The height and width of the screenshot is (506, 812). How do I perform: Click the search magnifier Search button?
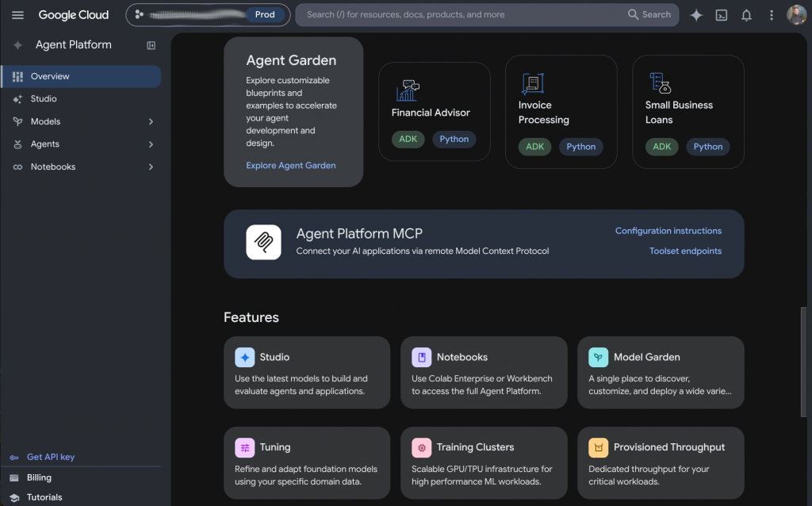pos(649,14)
